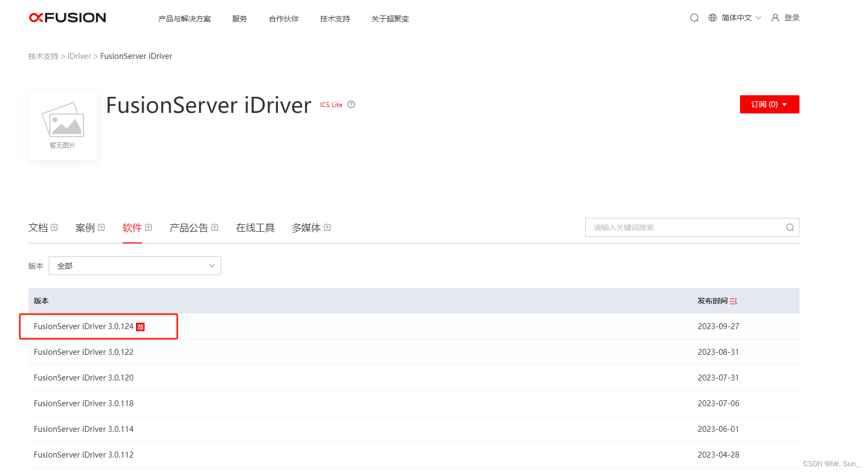Switch to the 产品公告 tab
Image resolution: width=868 pixels, height=472 pixels.
click(x=189, y=227)
